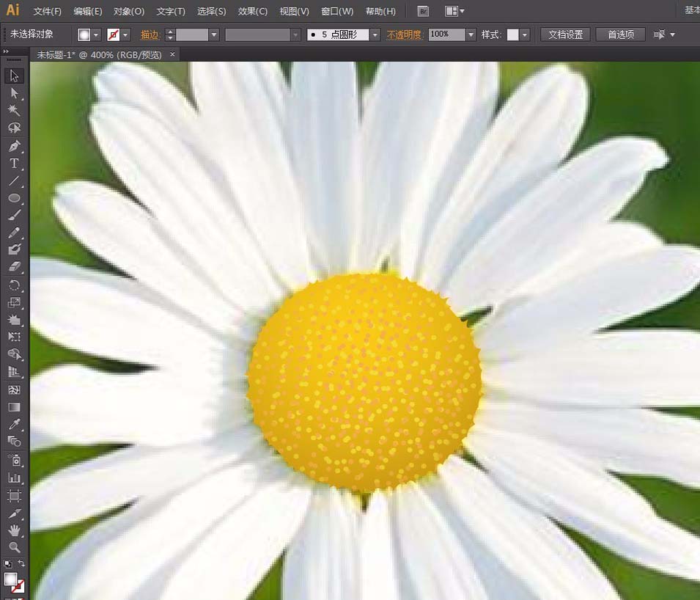
Task: Open the 窗口(W) menu
Action: point(337,11)
